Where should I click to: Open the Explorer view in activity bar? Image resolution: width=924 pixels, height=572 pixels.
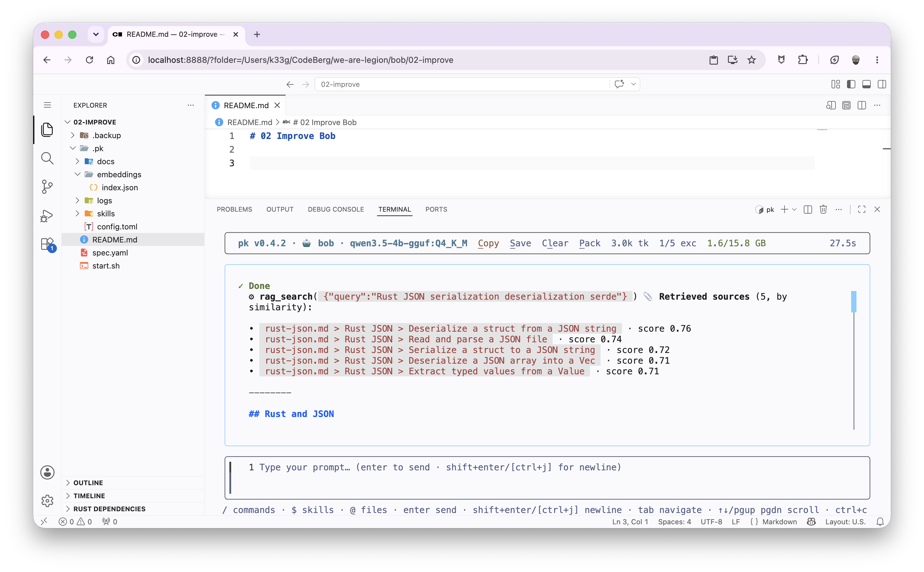point(47,130)
